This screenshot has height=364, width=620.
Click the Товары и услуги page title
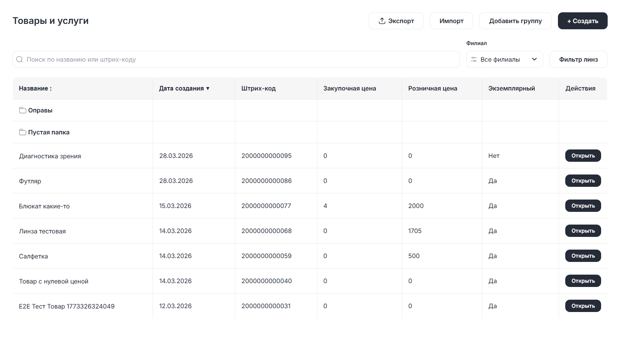[x=51, y=21]
